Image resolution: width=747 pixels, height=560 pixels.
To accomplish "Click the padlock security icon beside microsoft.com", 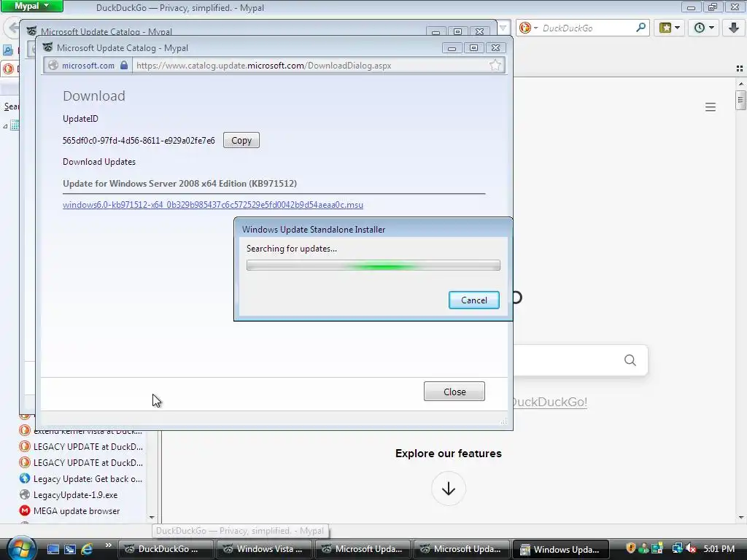I will point(124,65).
